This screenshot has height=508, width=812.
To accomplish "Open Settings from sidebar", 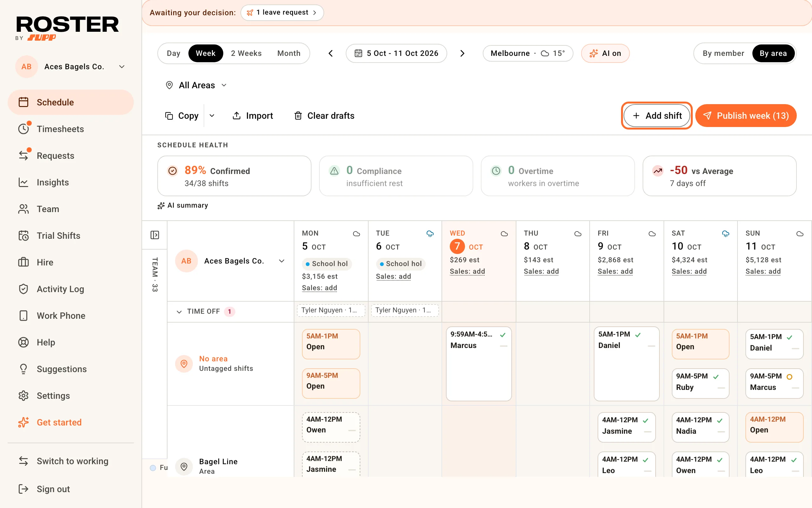I will [70, 396].
